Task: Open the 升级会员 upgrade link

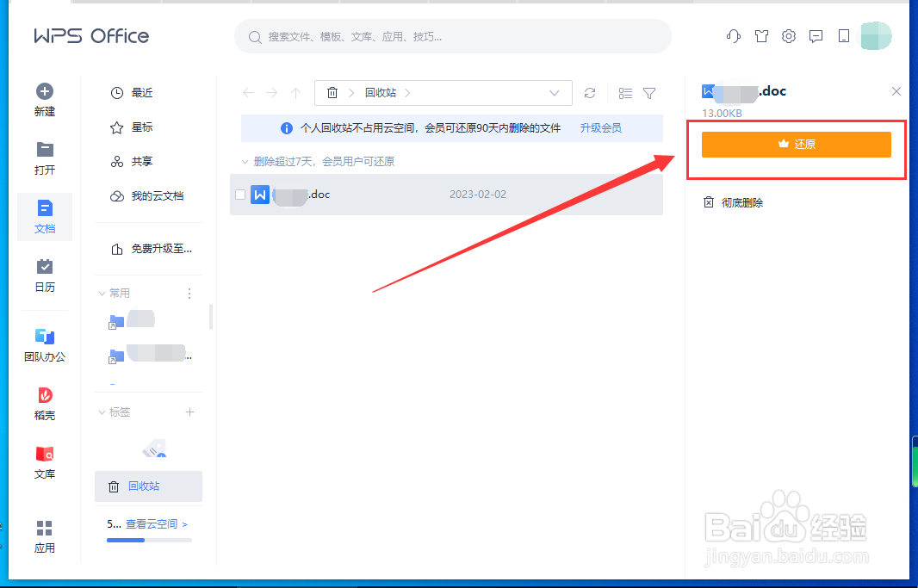Action: coord(604,127)
